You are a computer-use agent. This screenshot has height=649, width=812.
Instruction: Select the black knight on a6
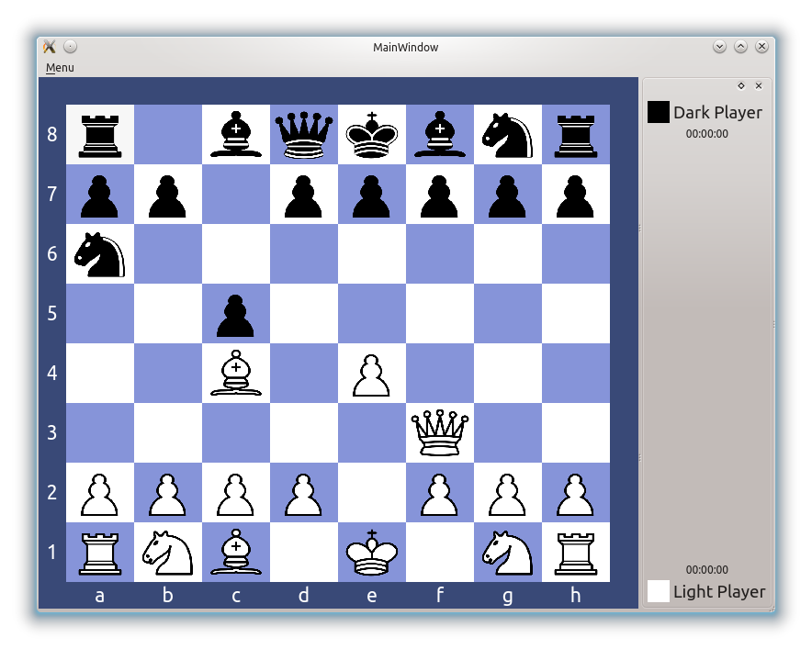pyautogui.click(x=100, y=254)
